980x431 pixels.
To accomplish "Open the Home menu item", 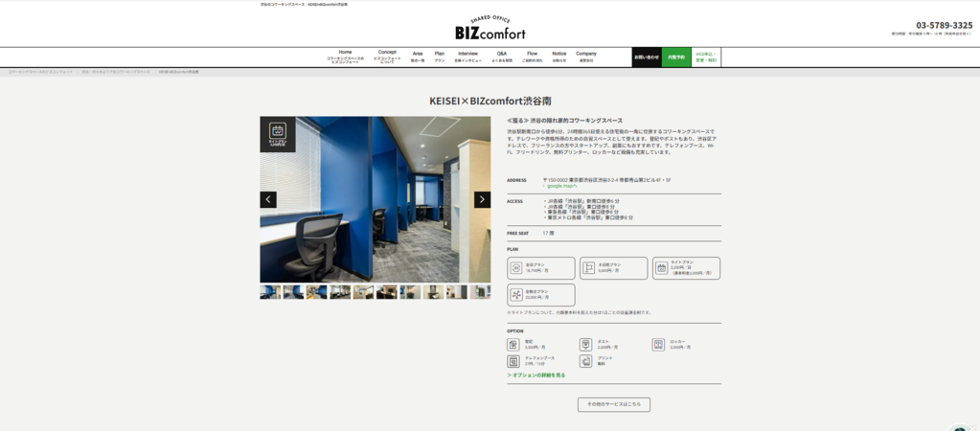I will [x=345, y=57].
